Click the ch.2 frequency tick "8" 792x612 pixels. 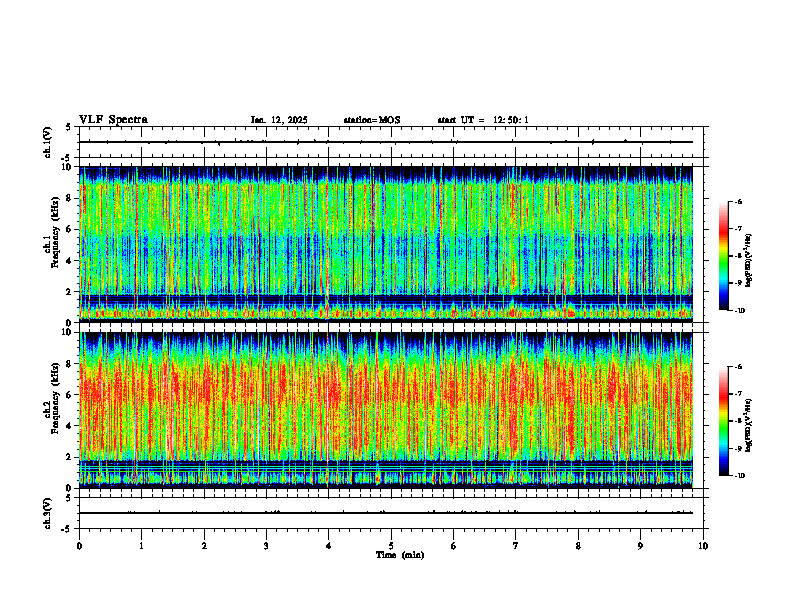coord(70,364)
